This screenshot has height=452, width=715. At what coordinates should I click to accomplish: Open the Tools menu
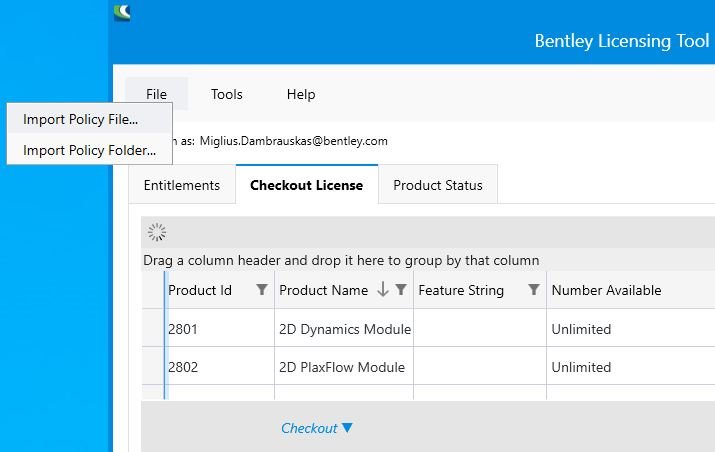tap(227, 94)
